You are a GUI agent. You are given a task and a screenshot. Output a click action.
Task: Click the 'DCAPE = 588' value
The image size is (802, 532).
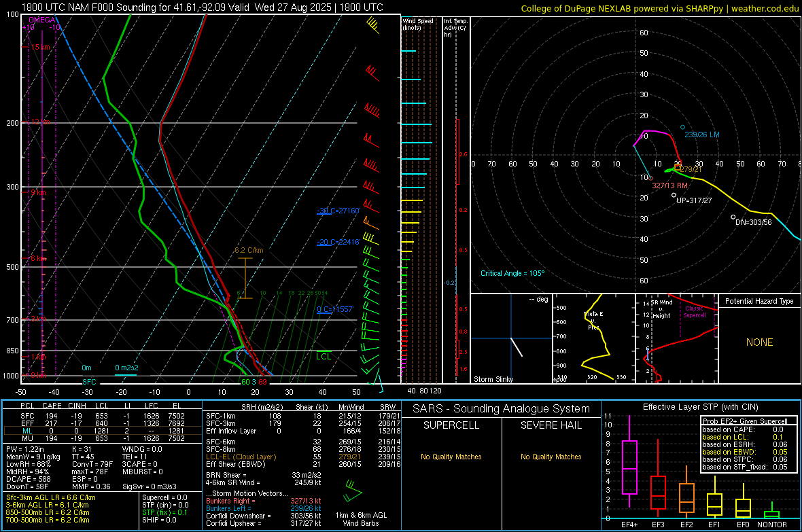point(28,479)
